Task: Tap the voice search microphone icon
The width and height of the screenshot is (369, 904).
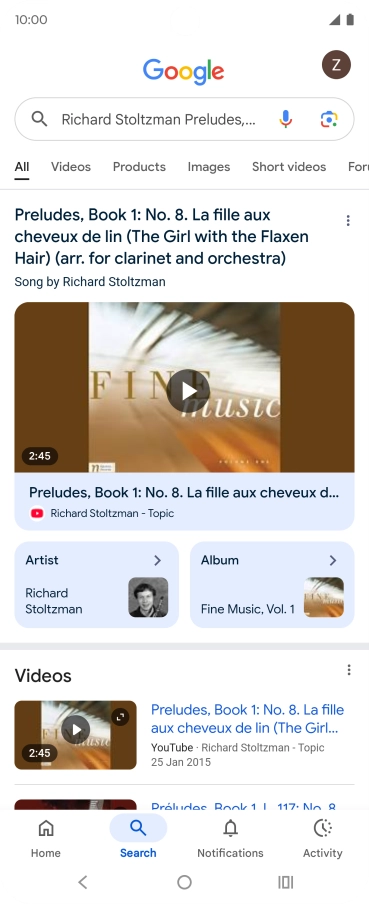Action: point(285,119)
